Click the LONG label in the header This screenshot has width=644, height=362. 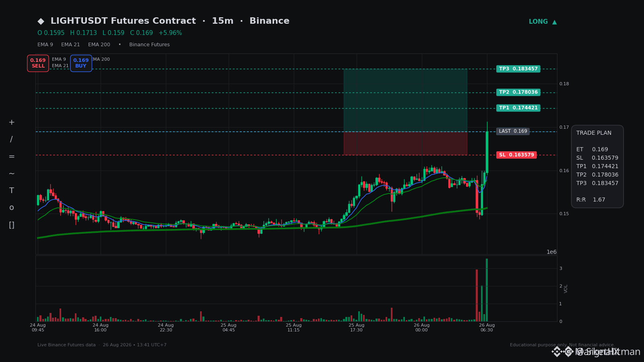(538, 22)
